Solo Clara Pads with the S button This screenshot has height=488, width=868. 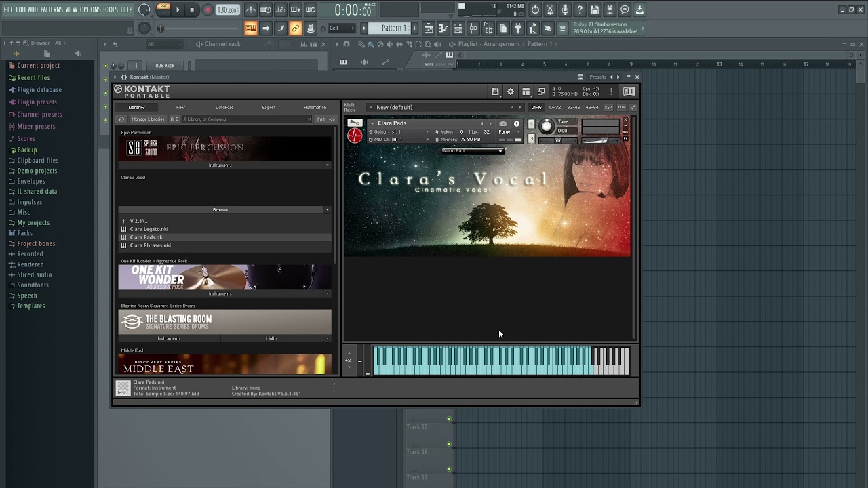pos(531,124)
